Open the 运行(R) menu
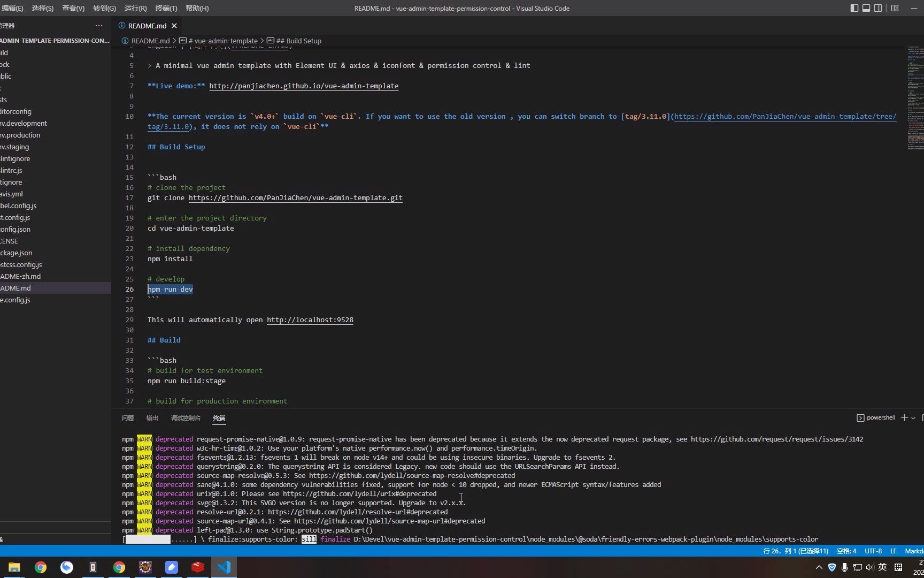924x578 pixels. pos(135,8)
